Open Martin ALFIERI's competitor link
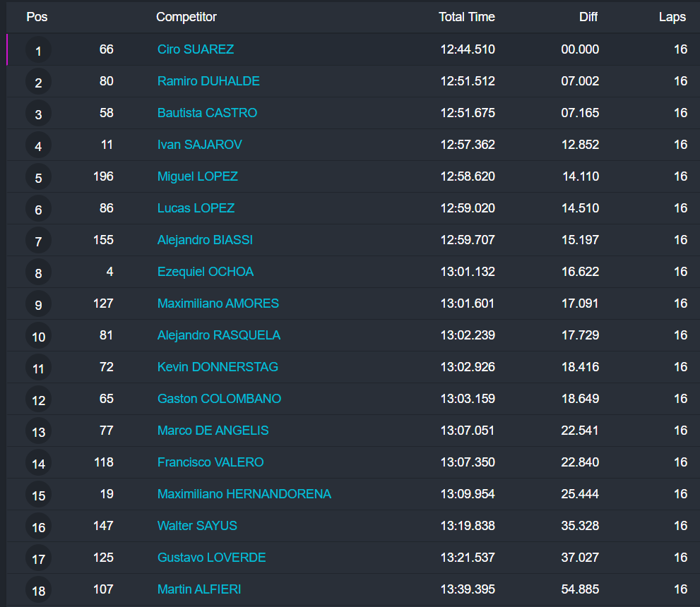 [x=199, y=589]
